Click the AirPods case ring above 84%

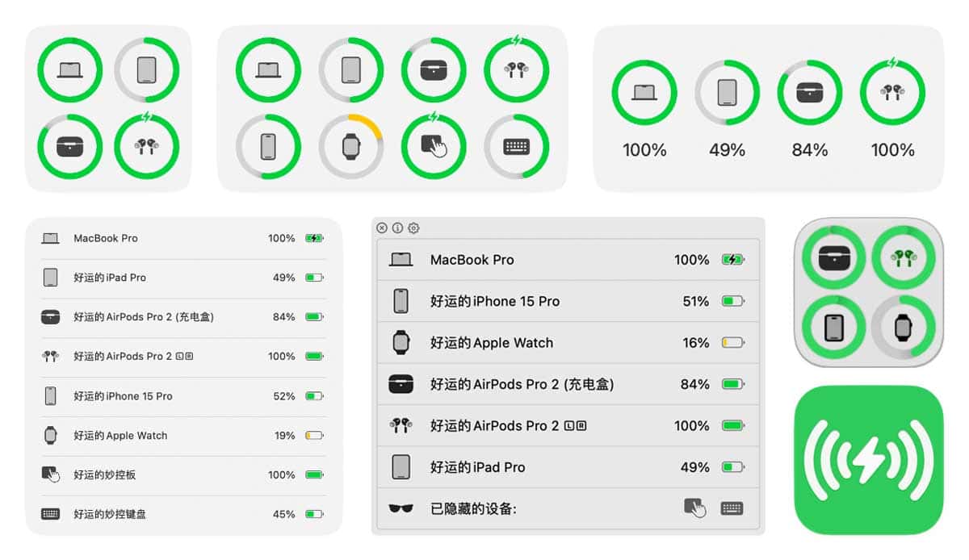(x=810, y=92)
